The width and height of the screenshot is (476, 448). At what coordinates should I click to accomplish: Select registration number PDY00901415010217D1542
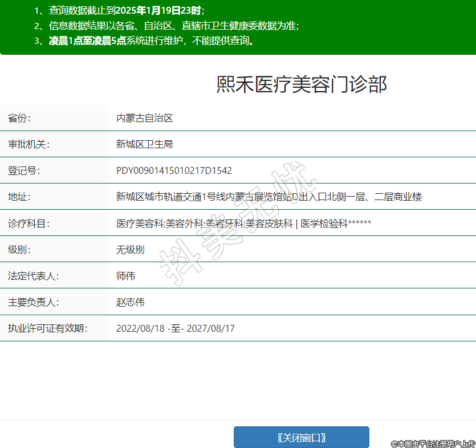click(x=174, y=170)
